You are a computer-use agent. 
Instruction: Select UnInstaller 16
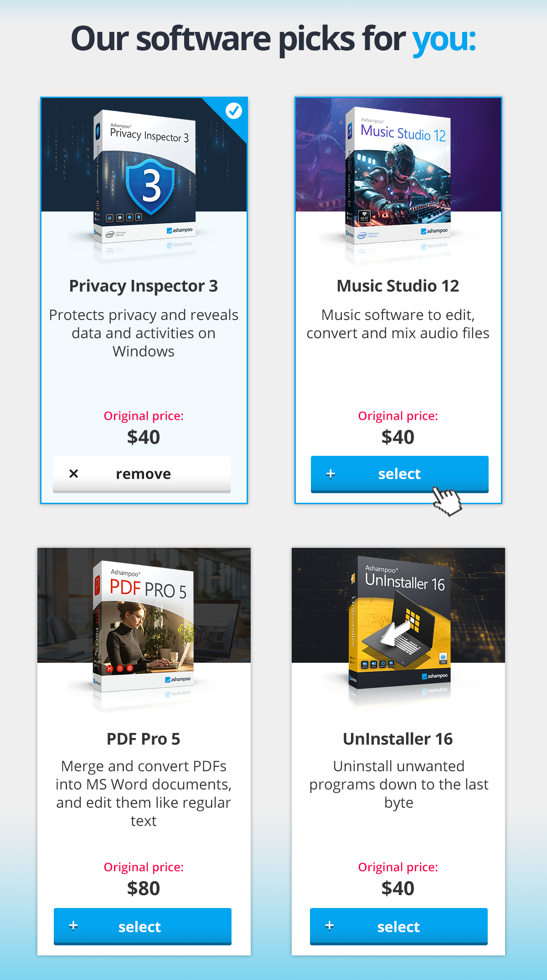coord(398,926)
